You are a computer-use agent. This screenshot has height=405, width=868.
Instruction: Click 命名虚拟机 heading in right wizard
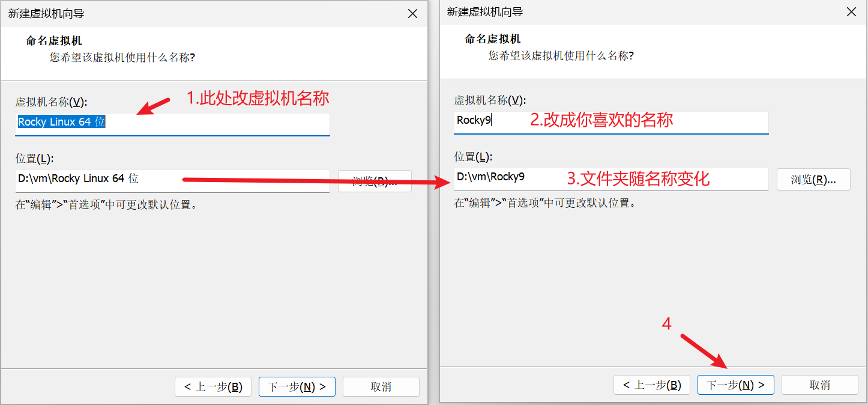(x=493, y=39)
